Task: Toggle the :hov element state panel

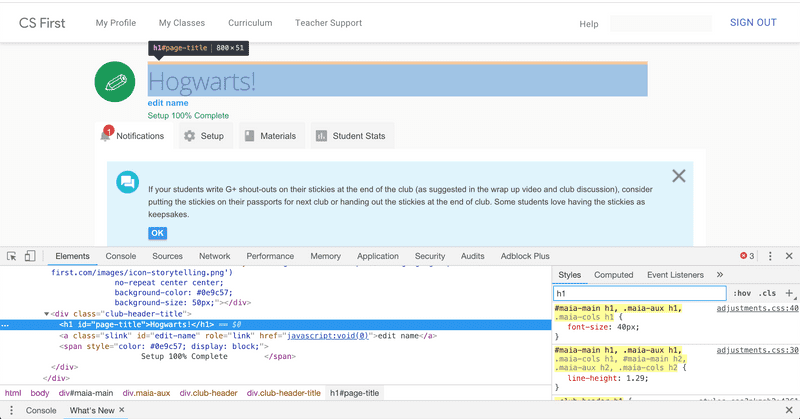Action: [x=742, y=293]
